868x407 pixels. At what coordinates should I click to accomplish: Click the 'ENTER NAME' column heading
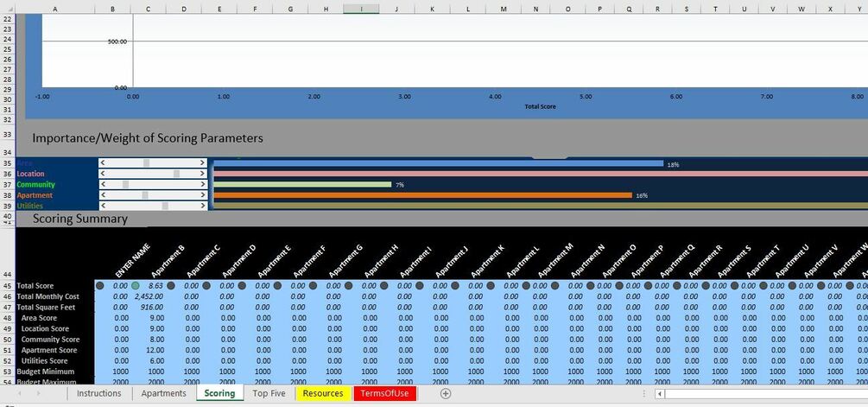[x=133, y=260]
